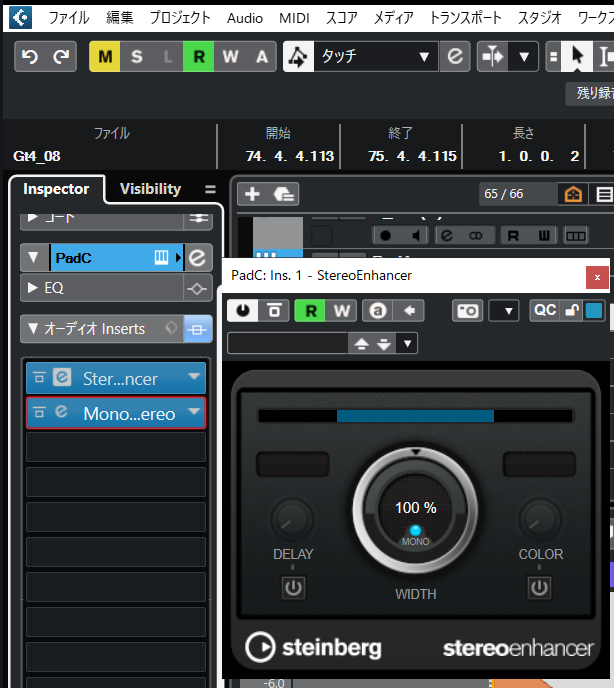Screen dimensions: 614x688
Task: Toggle the yellow global Mute M button
Action: (105, 57)
